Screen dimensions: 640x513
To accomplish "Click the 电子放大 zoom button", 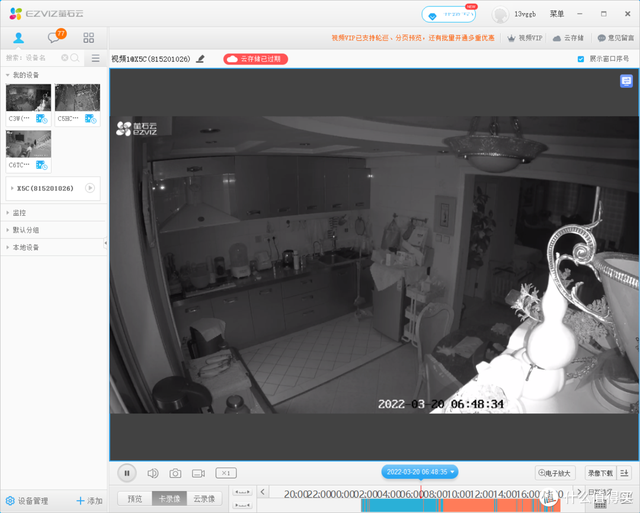I will (x=555, y=473).
